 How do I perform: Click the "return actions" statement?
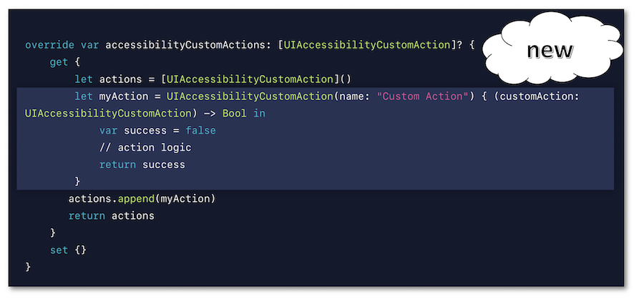pyautogui.click(x=111, y=215)
